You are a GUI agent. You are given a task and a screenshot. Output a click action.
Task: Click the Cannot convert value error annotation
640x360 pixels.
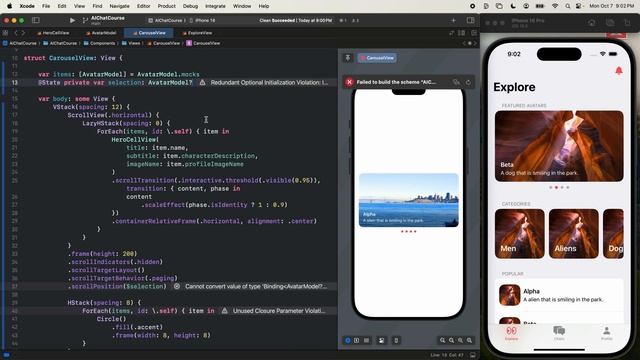(250, 287)
